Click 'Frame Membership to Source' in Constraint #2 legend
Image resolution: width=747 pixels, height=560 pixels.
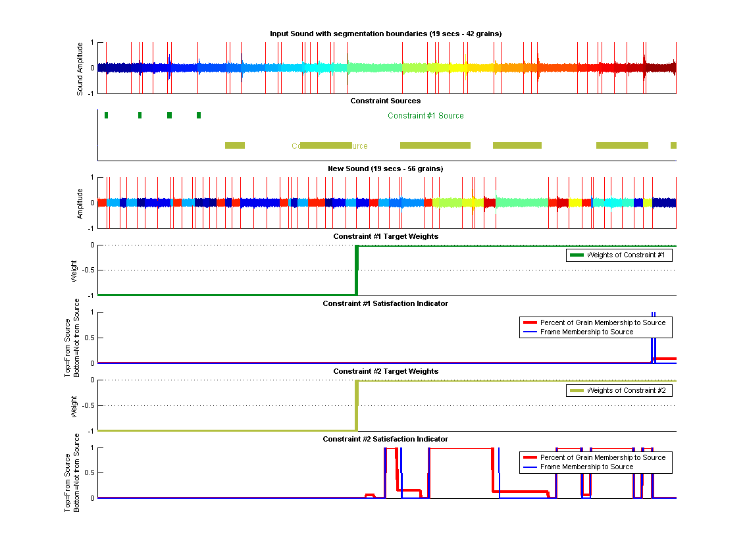click(586, 467)
